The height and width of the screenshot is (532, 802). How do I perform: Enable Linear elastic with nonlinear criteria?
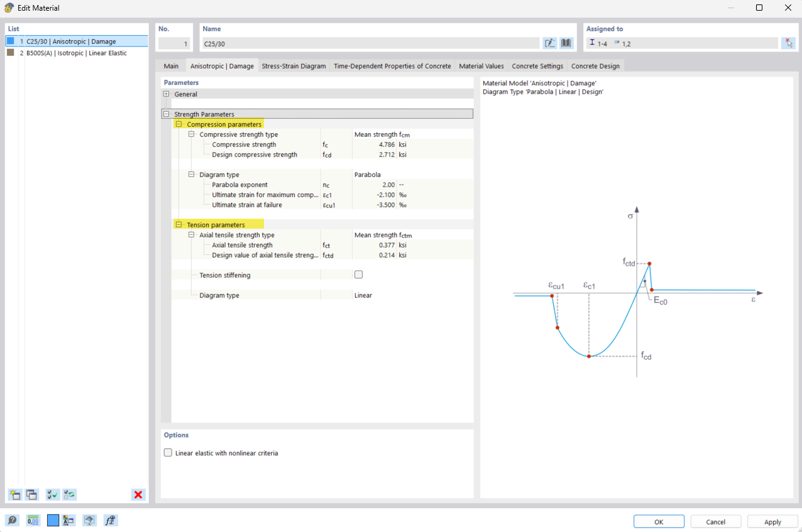coord(168,452)
